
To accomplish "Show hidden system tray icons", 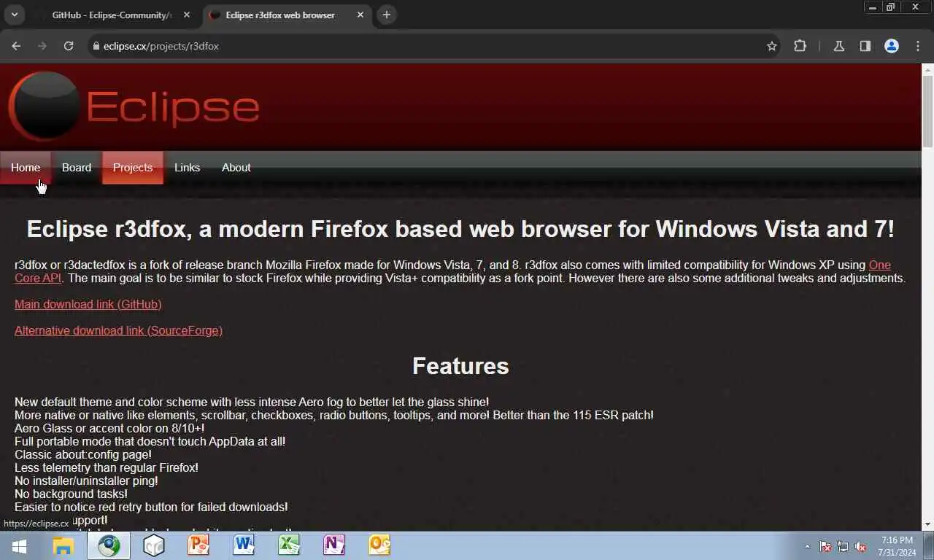I will tap(807, 546).
